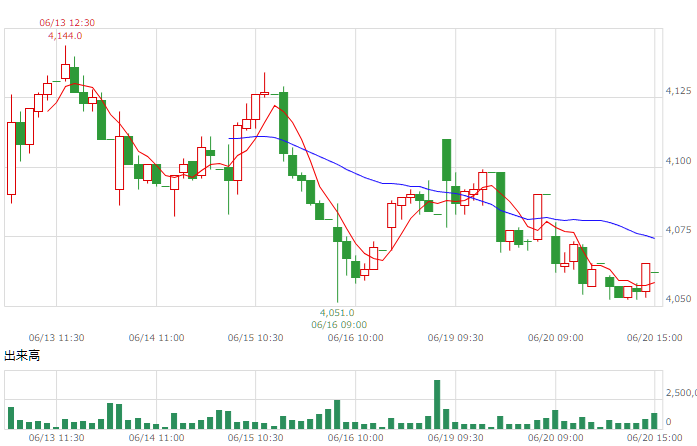
Task: Click the 4,075 price axis label
Action: point(678,229)
